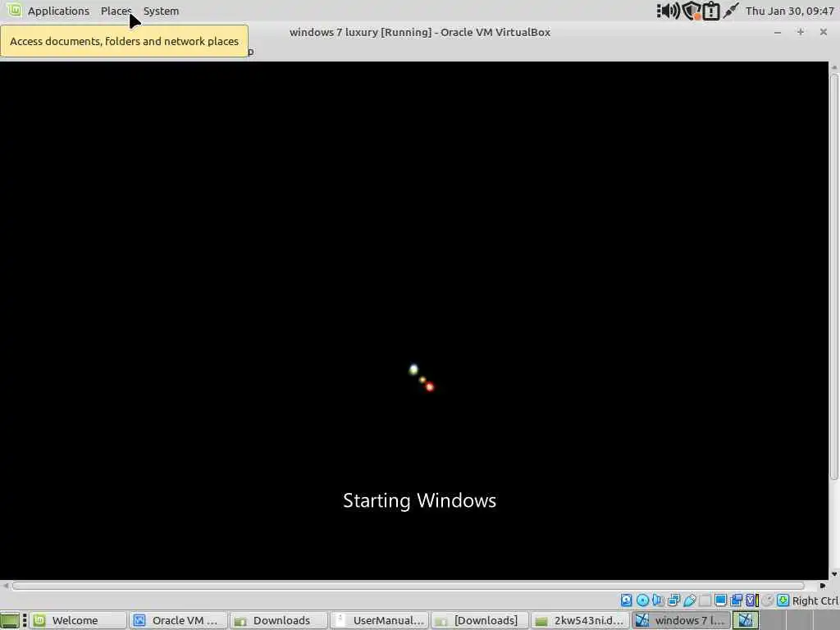This screenshot has width=840, height=630.
Task: Click the mouse integration status icon
Action: [768, 600]
